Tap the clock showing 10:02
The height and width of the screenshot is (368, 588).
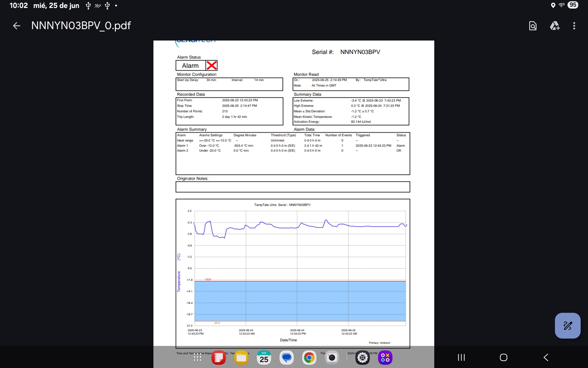click(x=19, y=6)
